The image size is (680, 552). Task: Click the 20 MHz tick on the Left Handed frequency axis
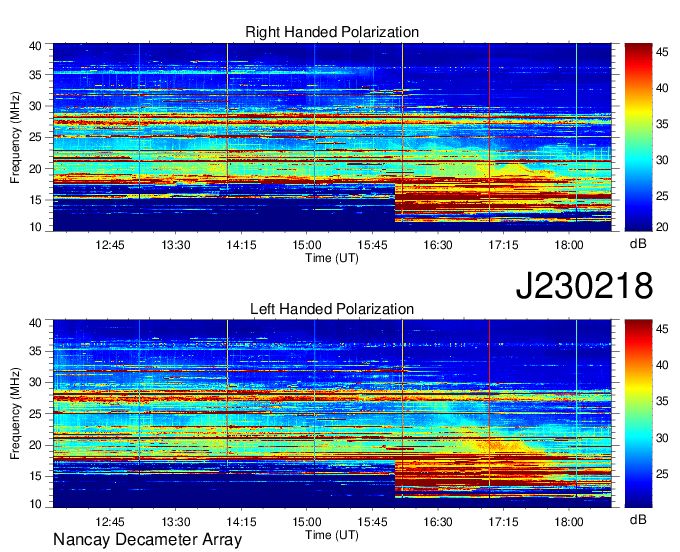(35, 445)
